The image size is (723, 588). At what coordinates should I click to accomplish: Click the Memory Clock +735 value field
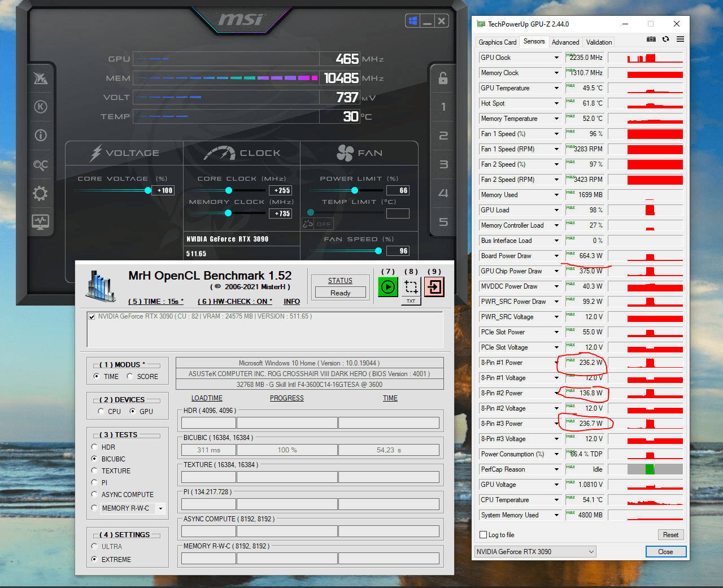[281, 214]
